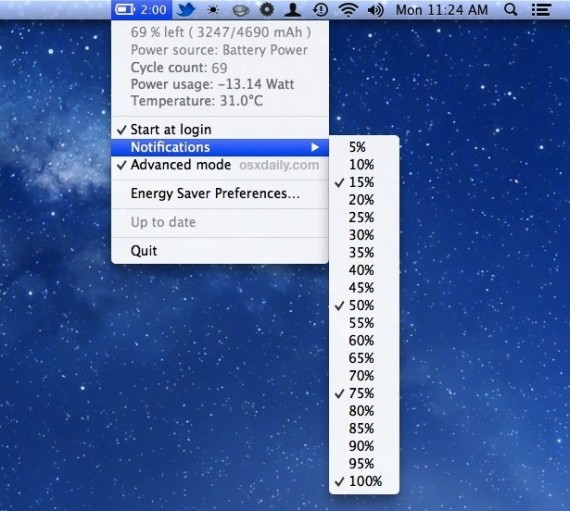Click the battery time icon in menu bar
Image resolution: width=570 pixels, height=511 pixels.
(141, 10)
